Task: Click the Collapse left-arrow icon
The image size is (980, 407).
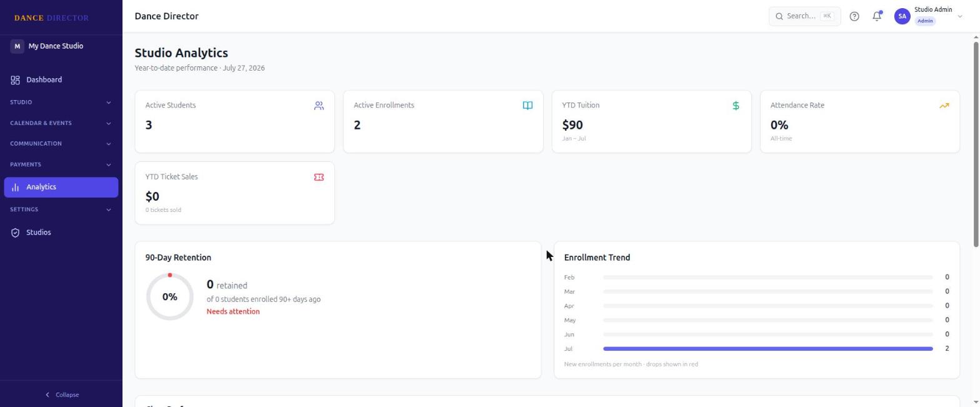Action: tap(47, 395)
